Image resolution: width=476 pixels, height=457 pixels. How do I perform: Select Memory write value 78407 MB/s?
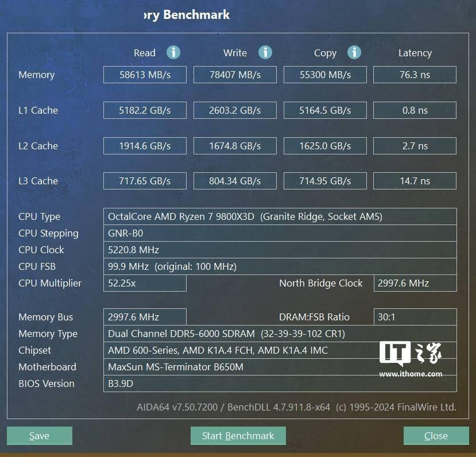tap(235, 75)
